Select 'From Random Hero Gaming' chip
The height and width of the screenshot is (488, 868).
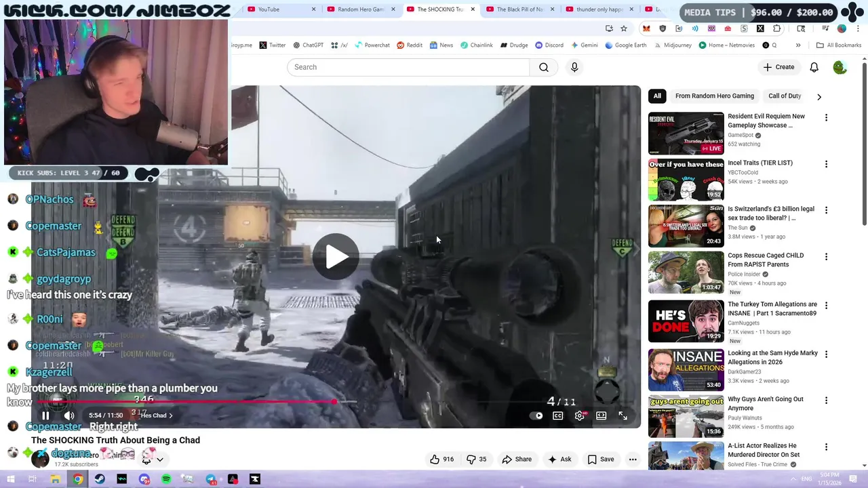[715, 96]
